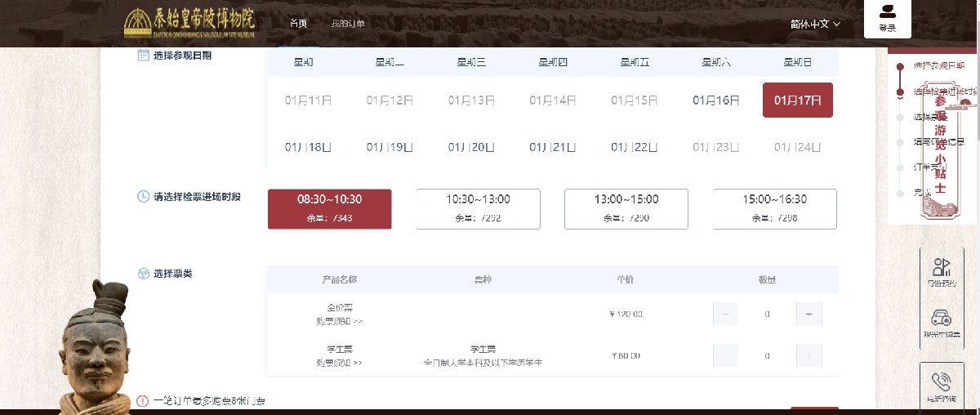
Task: Choose the 15:00~16:30 entry time slot
Action: [774, 208]
